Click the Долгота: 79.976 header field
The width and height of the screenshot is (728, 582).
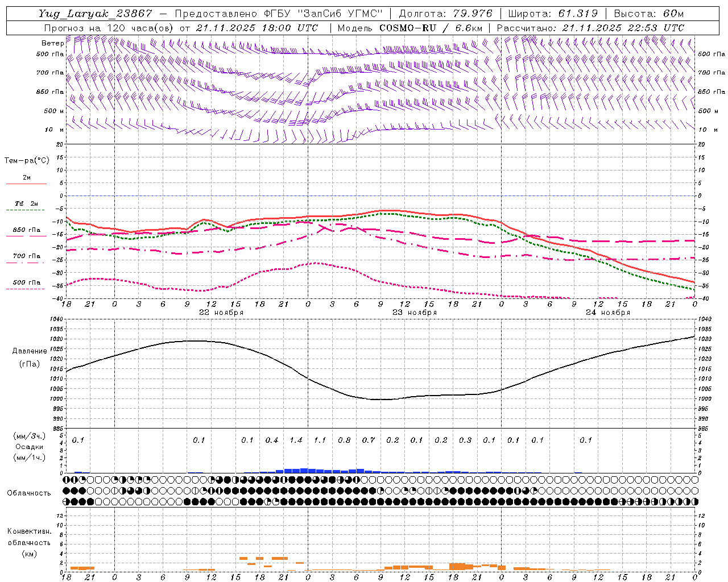[445, 14]
